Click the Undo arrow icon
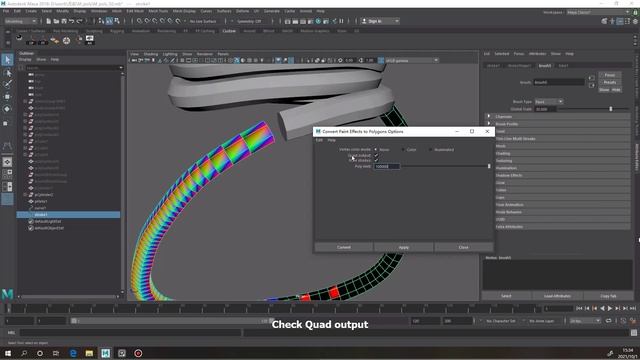The width and height of the screenshot is (640, 360). pyautogui.click(x=72, y=21)
